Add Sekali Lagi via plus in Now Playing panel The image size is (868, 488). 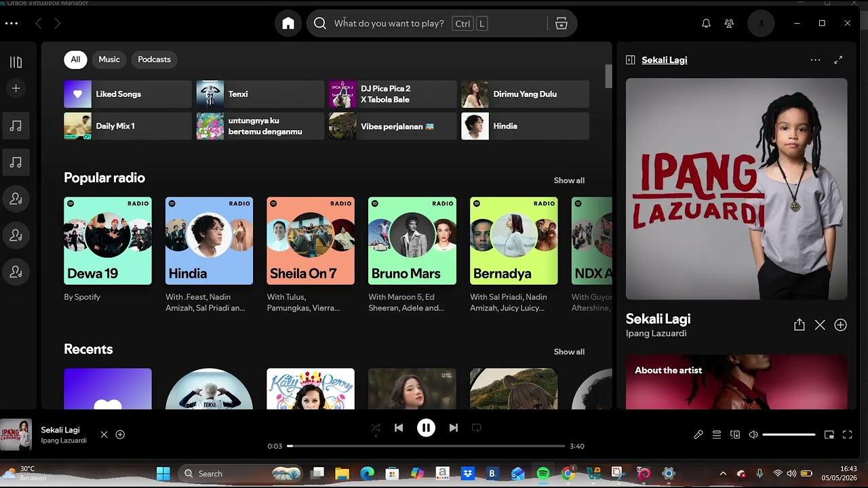click(840, 325)
